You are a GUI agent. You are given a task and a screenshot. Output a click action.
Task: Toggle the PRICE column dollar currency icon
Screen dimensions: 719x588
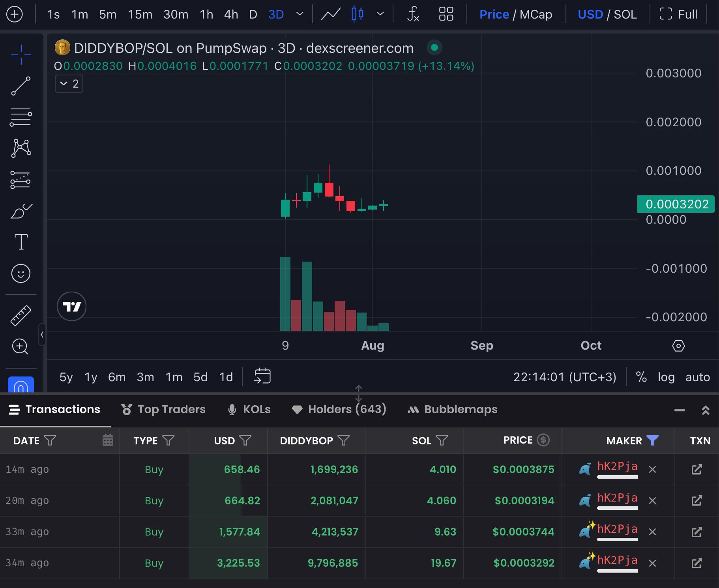(543, 440)
